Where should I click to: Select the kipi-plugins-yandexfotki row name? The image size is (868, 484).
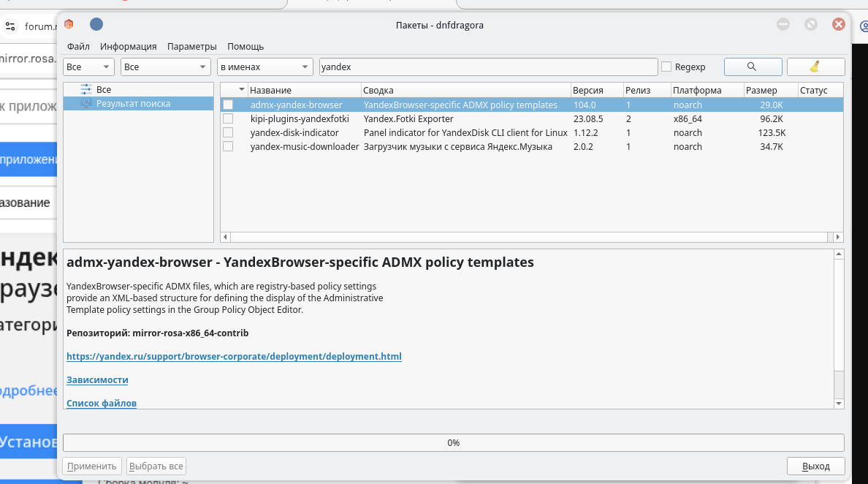(x=300, y=118)
